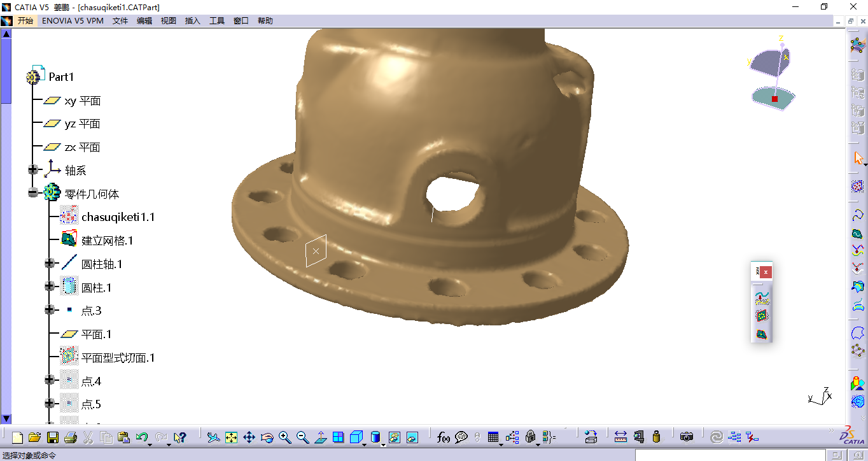
Task: Select the Rotate view tool
Action: pyautogui.click(x=267, y=437)
